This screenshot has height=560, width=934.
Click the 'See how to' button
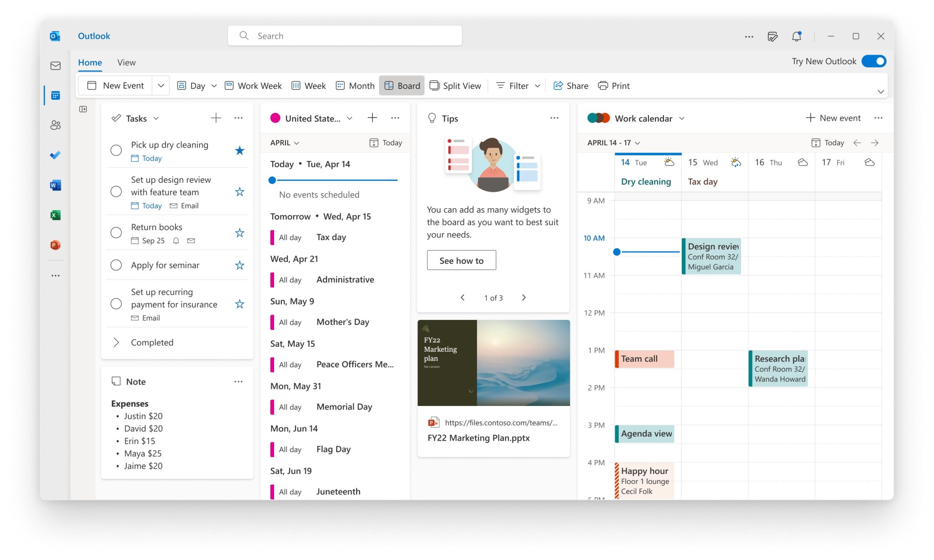coord(461,260)
